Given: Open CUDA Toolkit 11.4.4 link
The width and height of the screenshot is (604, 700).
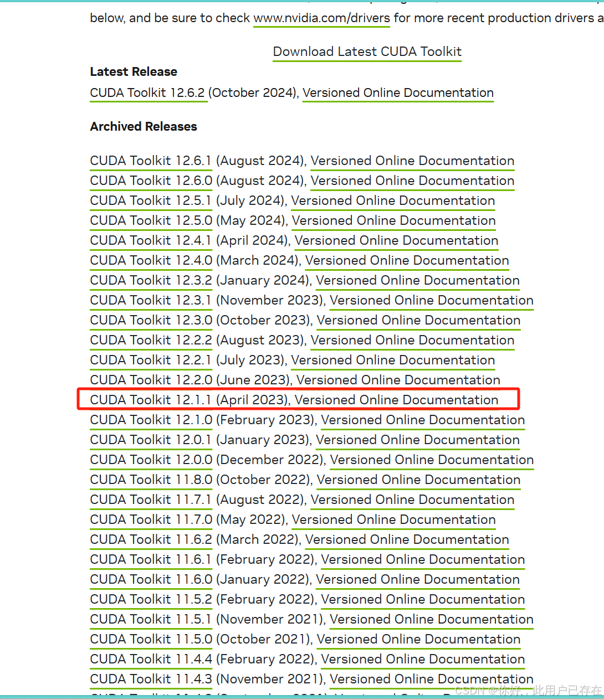Looking at the screenshot, I should [x=151, y=659].
